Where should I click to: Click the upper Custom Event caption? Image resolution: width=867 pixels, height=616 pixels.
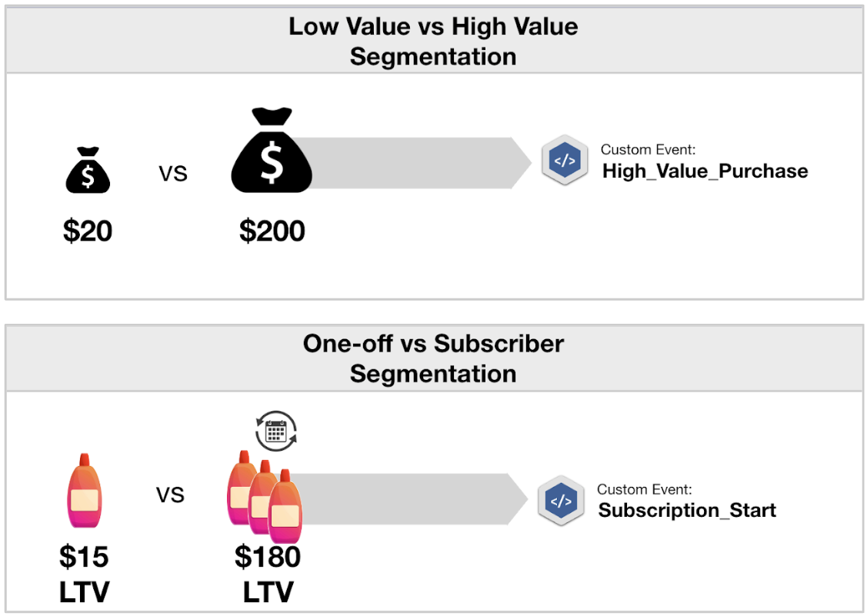point(648,150)
